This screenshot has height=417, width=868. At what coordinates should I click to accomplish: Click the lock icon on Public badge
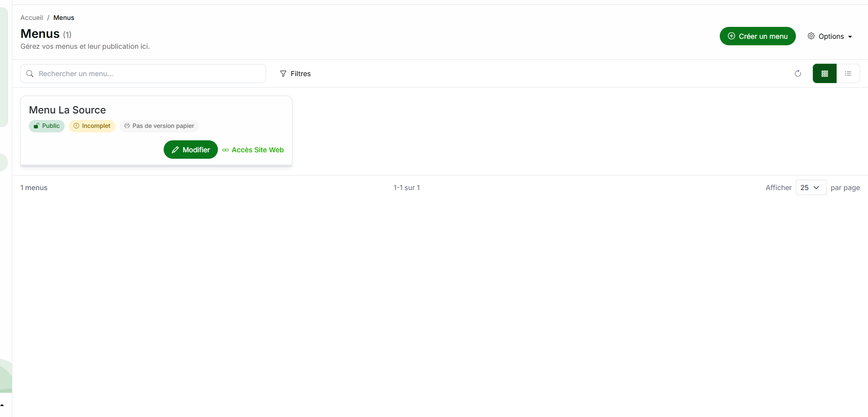[36, 126]
